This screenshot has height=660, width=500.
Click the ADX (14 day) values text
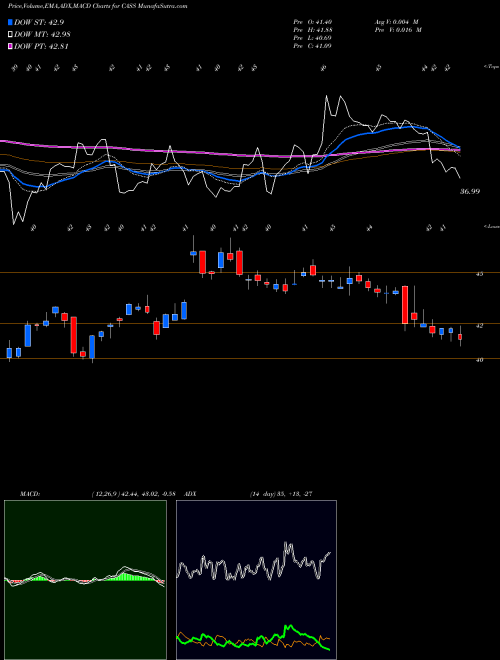(281, 494)
